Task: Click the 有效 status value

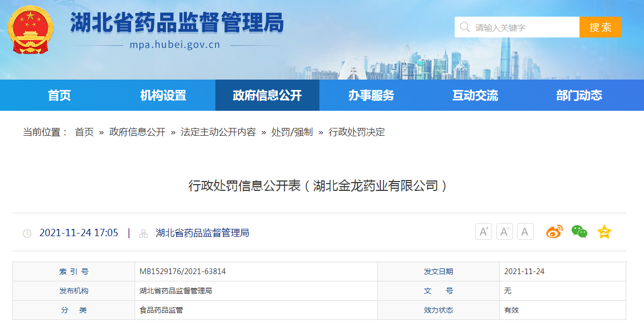Action: 511,310
